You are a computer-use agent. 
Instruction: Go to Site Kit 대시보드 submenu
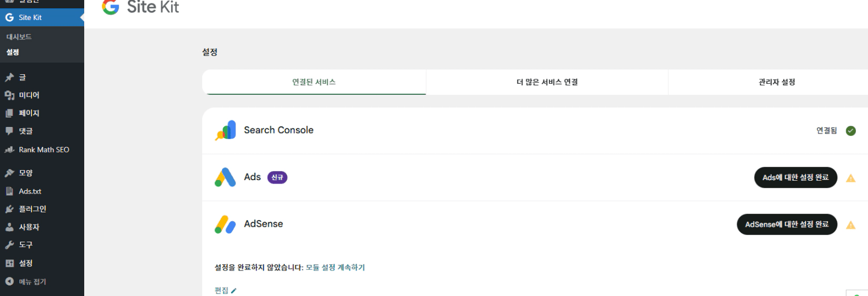[x=19, y=37]
